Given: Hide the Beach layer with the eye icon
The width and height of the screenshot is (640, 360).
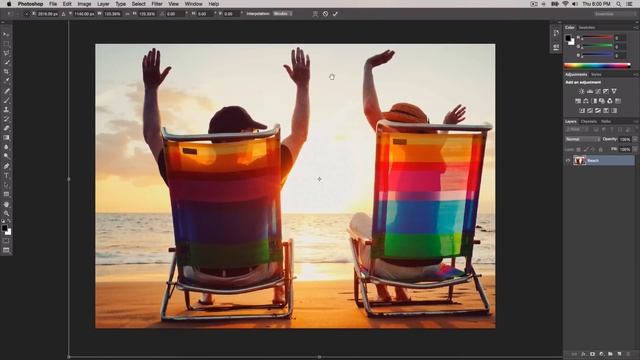Looking at the screenshot, I should (x=568, y=161).
